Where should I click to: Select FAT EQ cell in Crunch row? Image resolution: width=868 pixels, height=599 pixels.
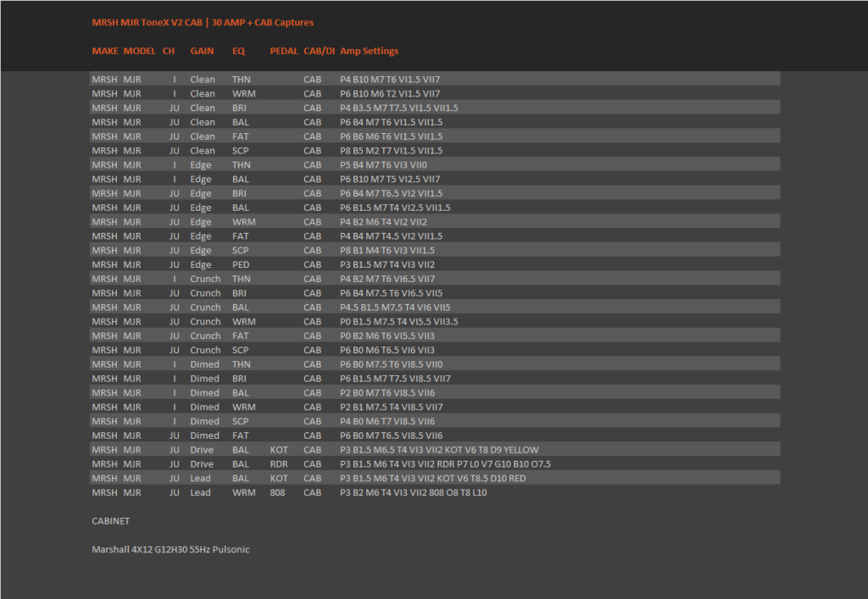pos(240,336)
